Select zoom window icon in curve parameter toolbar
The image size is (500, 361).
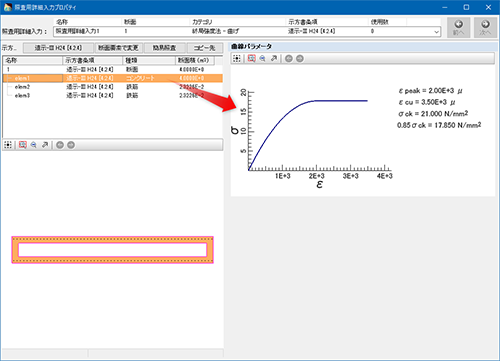point(252,59)
